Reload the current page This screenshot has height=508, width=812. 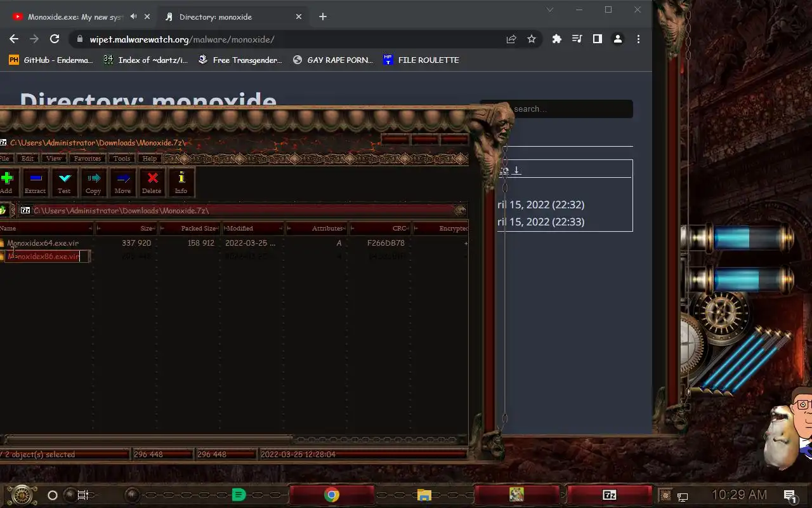tap(55, 39)
